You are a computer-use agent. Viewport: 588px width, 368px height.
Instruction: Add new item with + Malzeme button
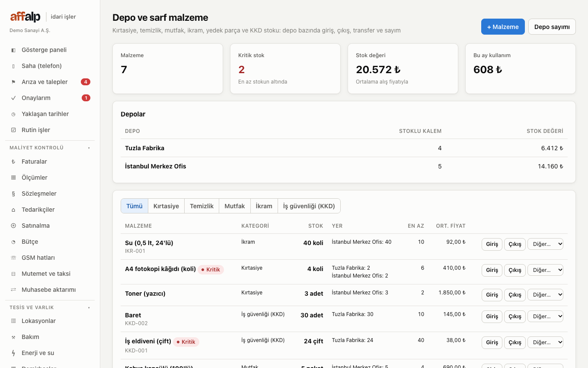coord(503,27)
